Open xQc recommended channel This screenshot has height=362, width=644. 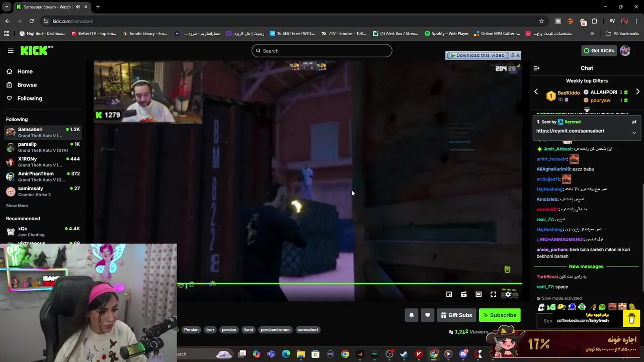click(43, 231)
